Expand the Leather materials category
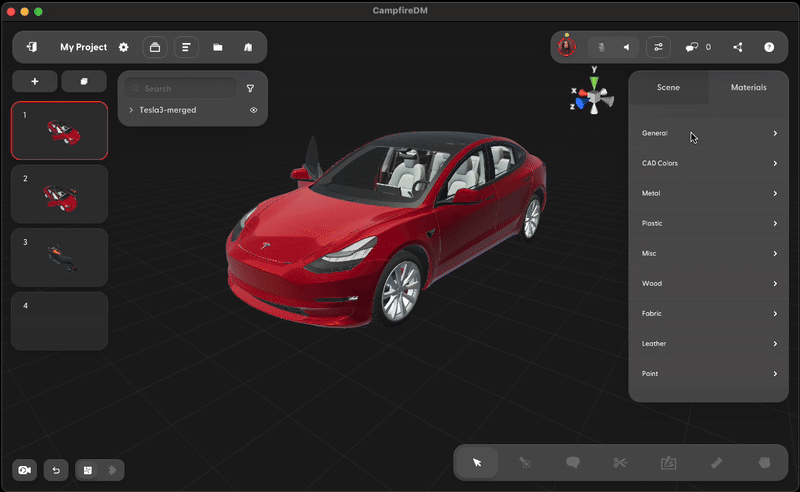 click(x=709, y=343)
